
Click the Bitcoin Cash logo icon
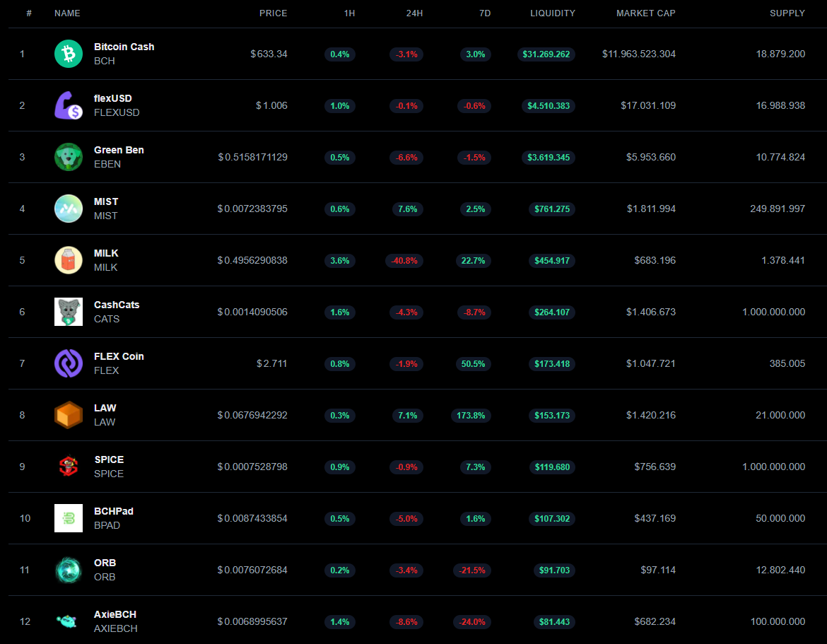69,54
